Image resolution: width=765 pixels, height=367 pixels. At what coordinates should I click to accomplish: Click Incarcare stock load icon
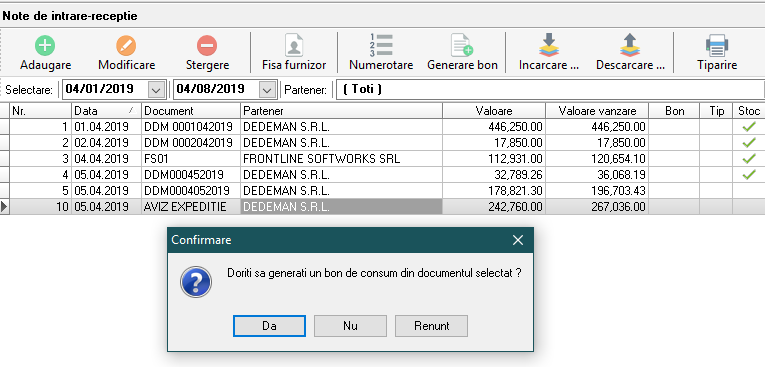549,45
